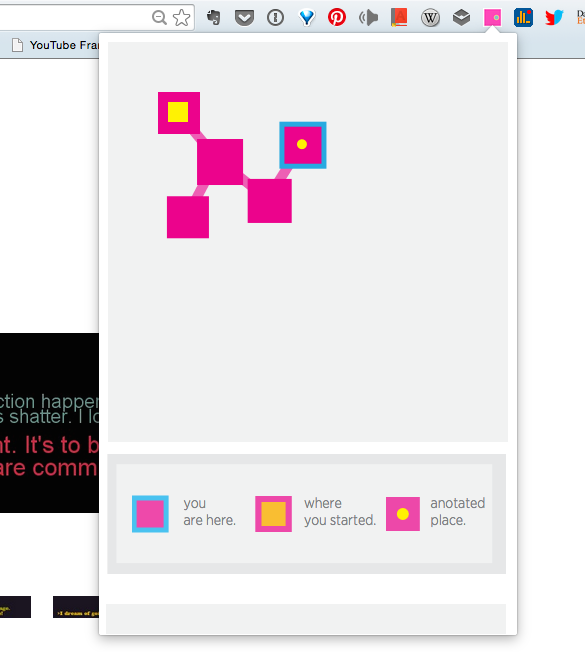
Task: Select the blue-bordered current location node
Action: click(303, 145)
